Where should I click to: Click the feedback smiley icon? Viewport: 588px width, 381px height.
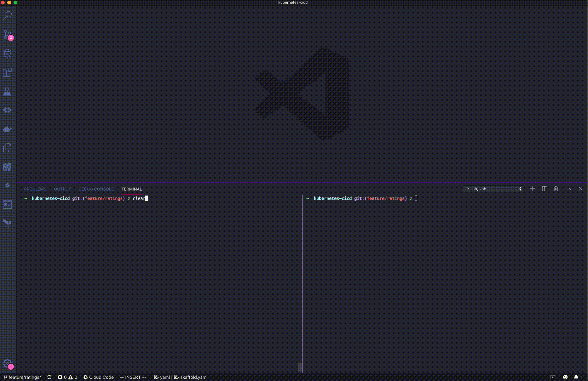(x=565, y=377)
